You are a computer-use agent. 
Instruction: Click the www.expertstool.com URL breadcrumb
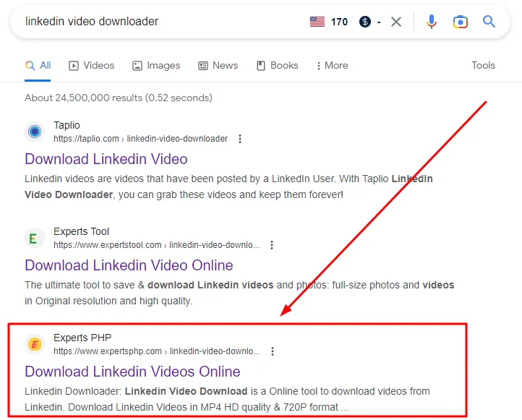[x=156, y=245]
